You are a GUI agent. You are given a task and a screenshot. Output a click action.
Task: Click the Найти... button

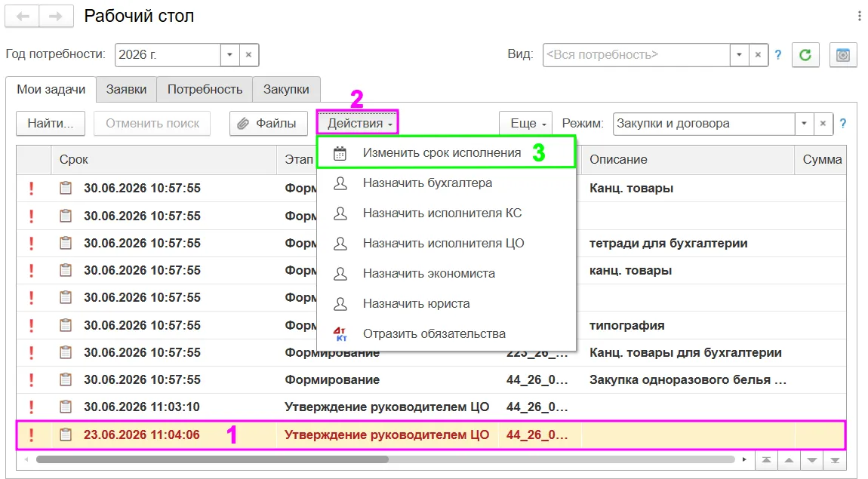point(51,124)
